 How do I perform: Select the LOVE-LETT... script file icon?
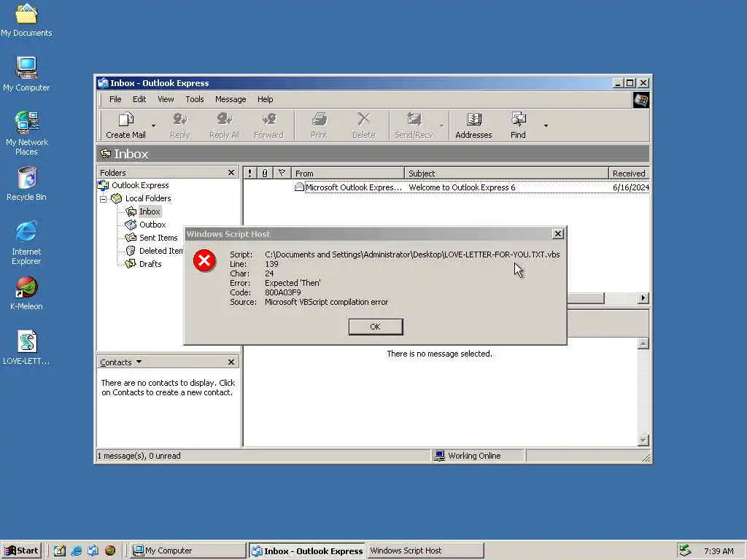(26, 348)
